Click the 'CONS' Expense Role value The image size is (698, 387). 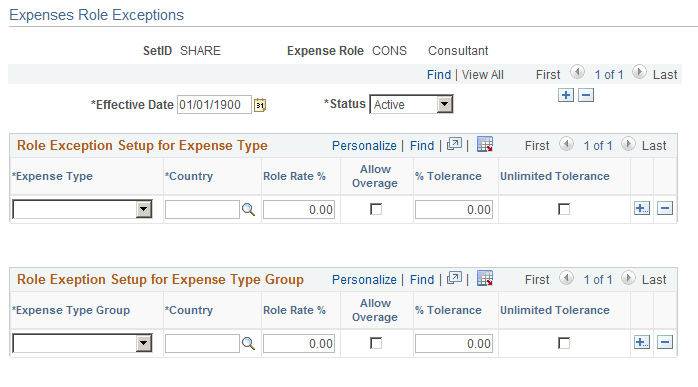[390, 51]
